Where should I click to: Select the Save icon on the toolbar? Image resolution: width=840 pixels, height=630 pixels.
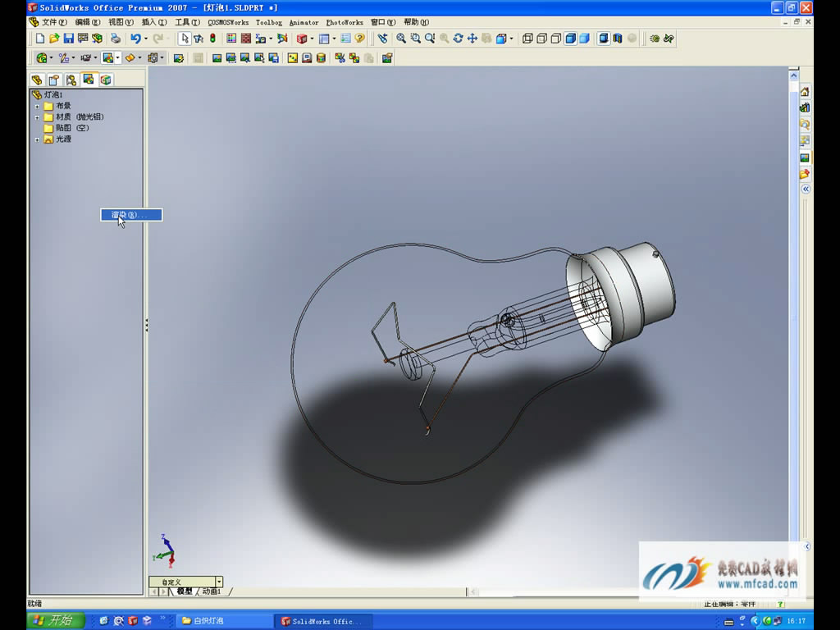click(x=69, y=38)
